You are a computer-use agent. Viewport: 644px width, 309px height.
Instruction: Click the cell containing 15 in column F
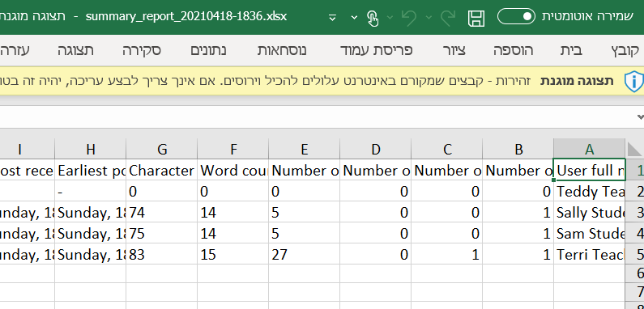(x=232, y=255)
